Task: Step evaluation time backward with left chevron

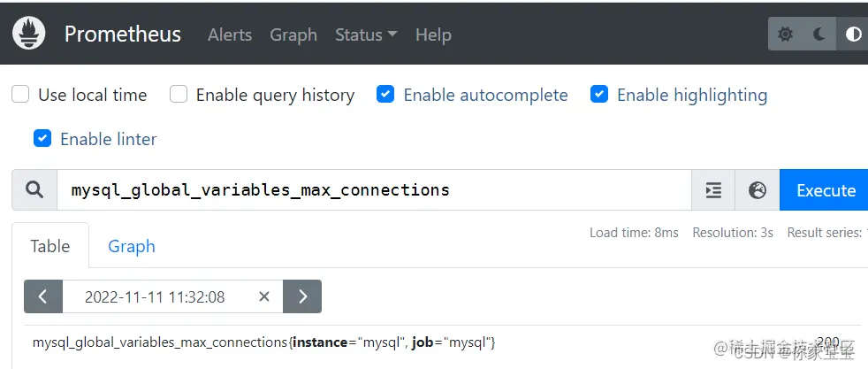Action: (x=43, y=296)
